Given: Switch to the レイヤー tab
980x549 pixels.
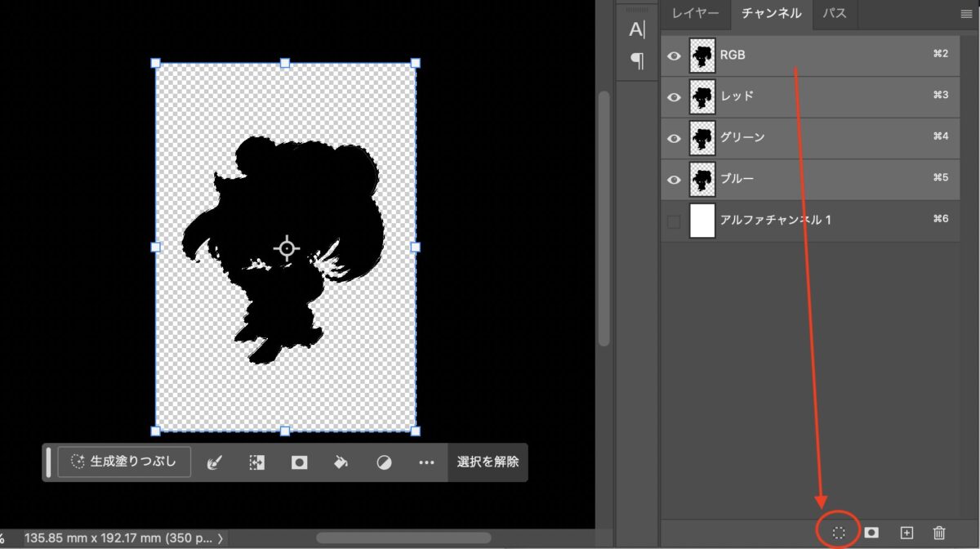Looking at the screenshot, I should 696,14.
